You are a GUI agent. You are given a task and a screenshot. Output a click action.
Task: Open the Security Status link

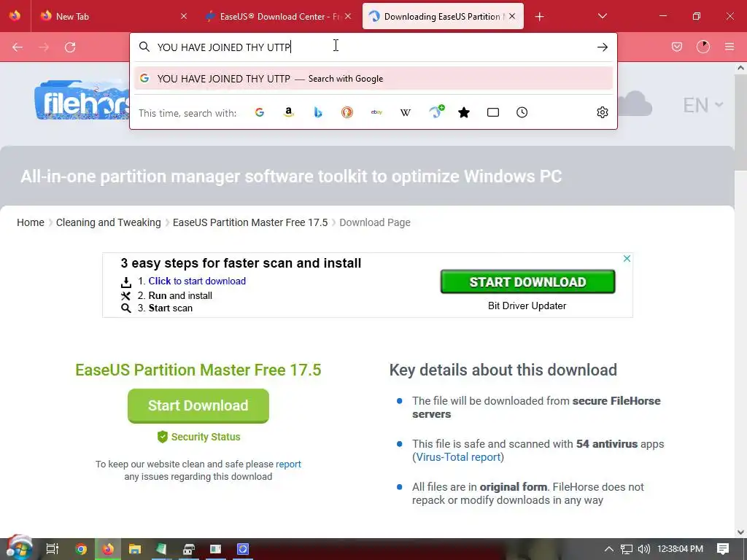pos(198,437)
